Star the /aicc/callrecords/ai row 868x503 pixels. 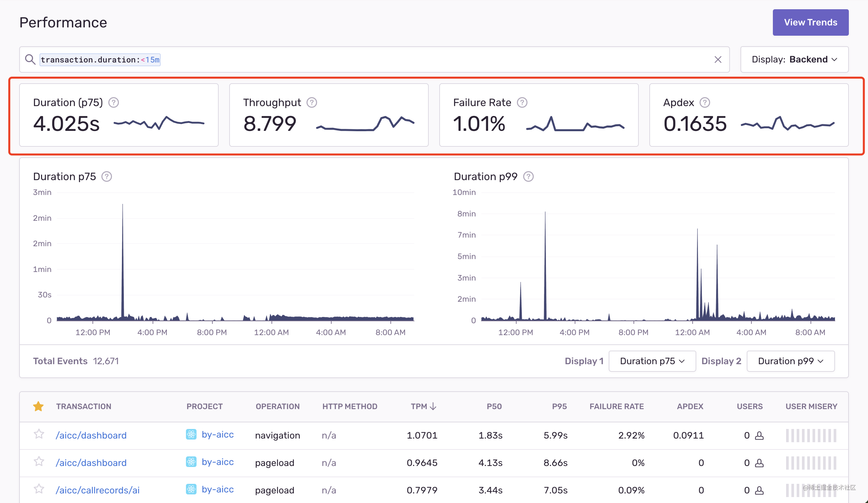[x=39, y=489]
